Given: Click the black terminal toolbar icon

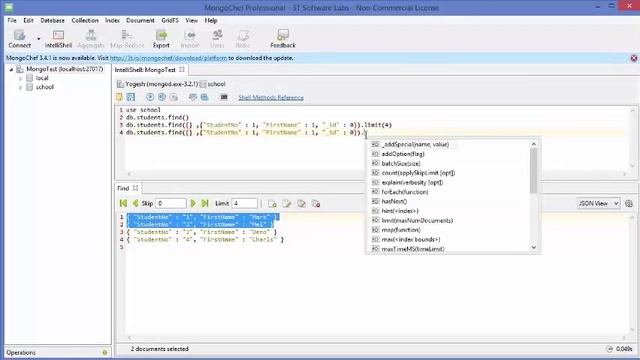Looking at the screenshot, I should [x=224, y=97].
